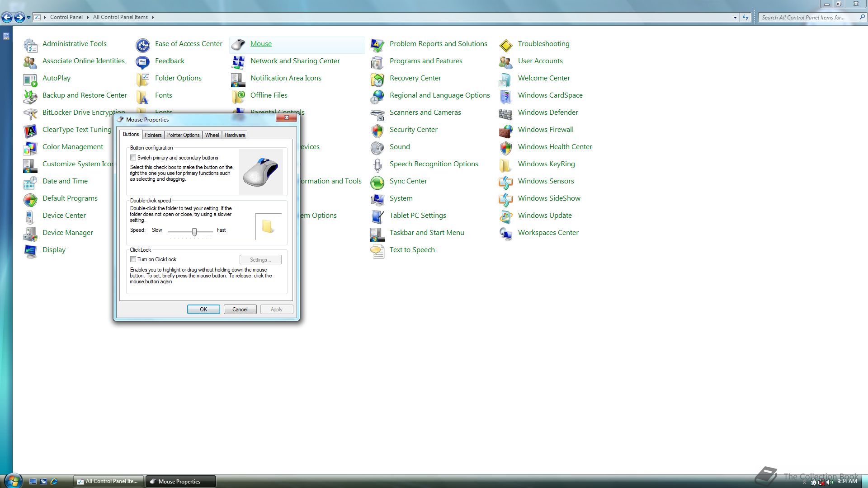Click the Show Desktop Quick Launch icon

pos(33,481)
